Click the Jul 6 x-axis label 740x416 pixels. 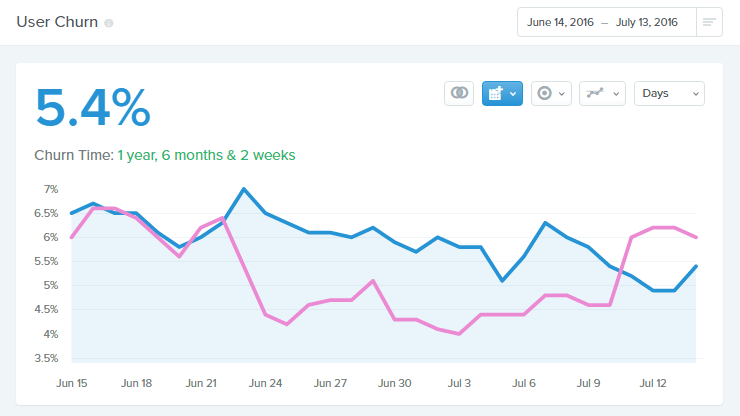[x=524, y=383]
